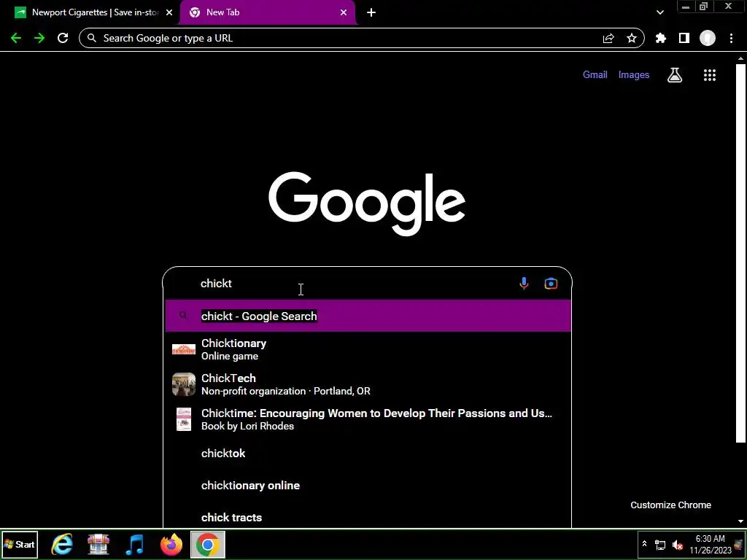Select the 'chickt - Google Search' suggestion
747x560 pixels.
click(x=368, y=316)
